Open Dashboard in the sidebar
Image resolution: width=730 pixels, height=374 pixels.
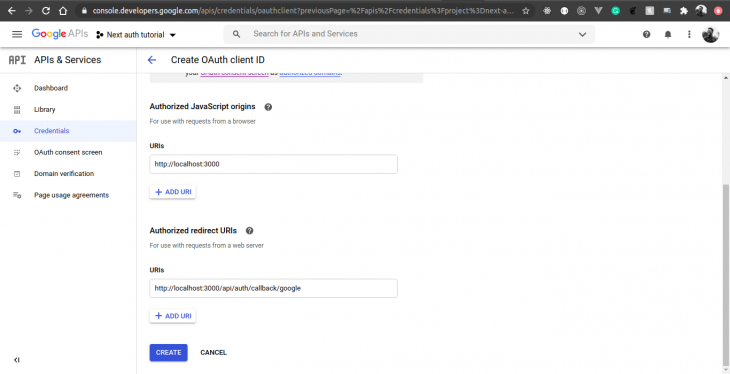[68, 88]
